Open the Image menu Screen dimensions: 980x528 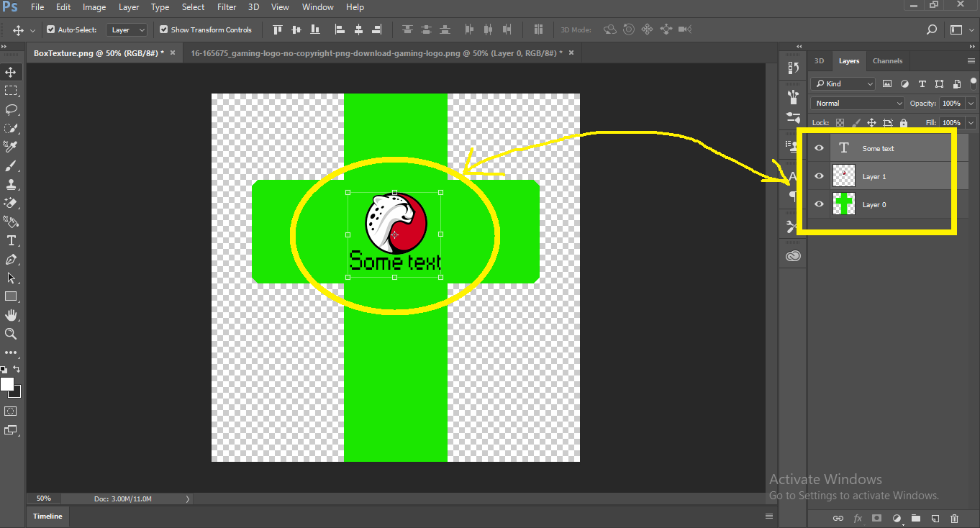(x=94, y=7)
